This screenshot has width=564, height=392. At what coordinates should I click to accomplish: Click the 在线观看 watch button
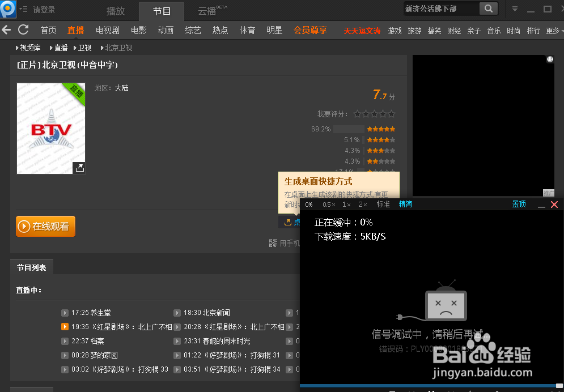pyautogui.click(x=45, y=226)
